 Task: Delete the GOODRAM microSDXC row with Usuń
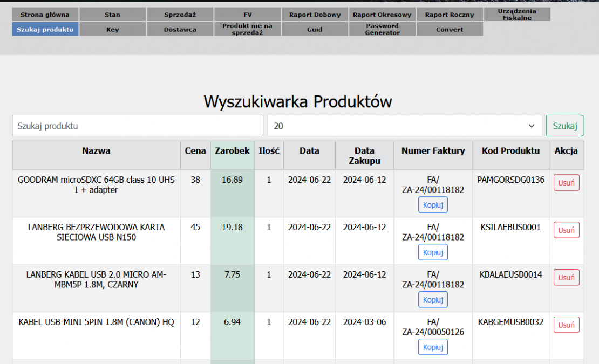566,183
